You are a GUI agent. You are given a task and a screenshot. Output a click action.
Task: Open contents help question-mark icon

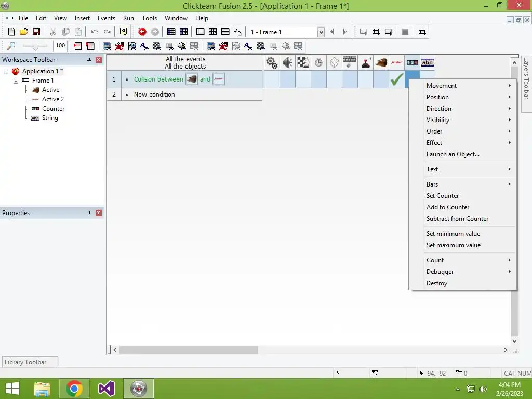[124, 32]
